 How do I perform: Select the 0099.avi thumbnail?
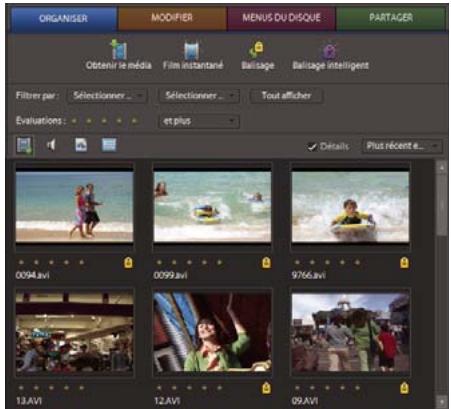coord(212,207)
